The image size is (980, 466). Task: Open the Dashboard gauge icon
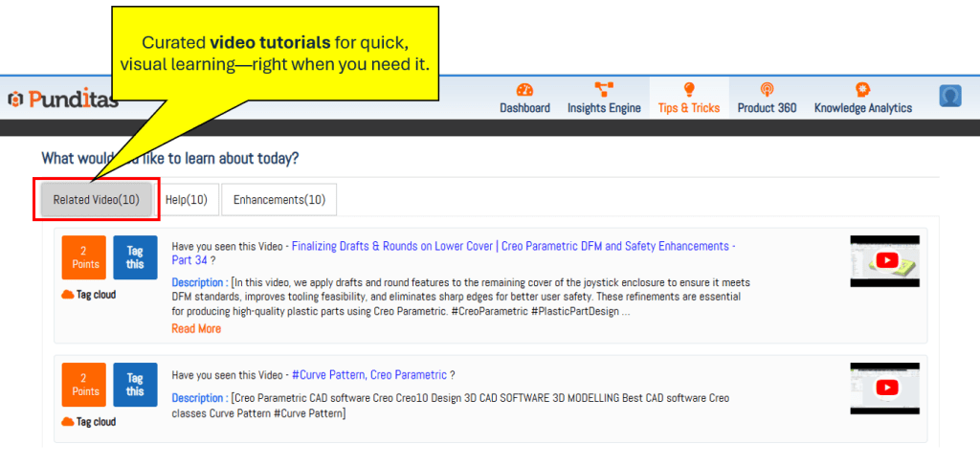click(524, 90)
